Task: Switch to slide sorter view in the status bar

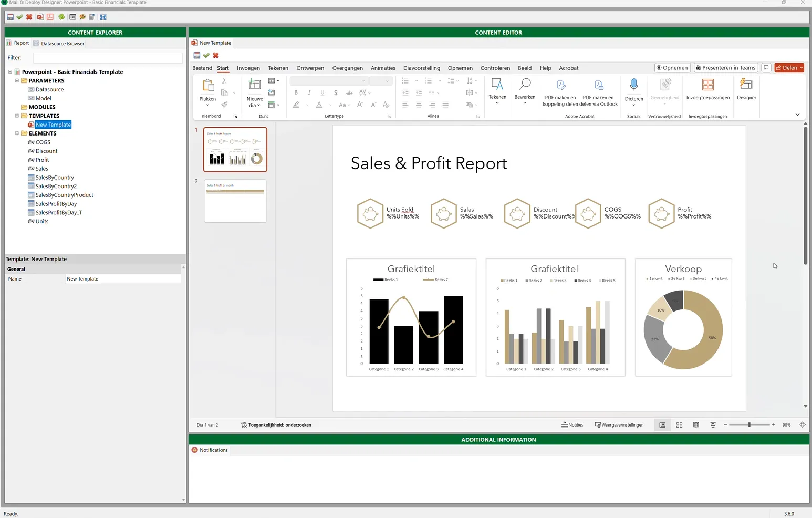Action: tap(679, 425)
